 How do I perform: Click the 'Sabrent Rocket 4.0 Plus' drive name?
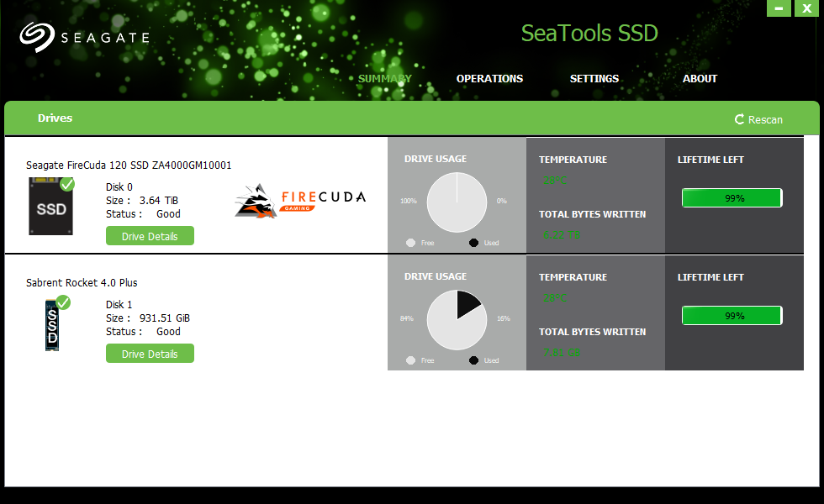pyautogui.click(x=82, y=283)
